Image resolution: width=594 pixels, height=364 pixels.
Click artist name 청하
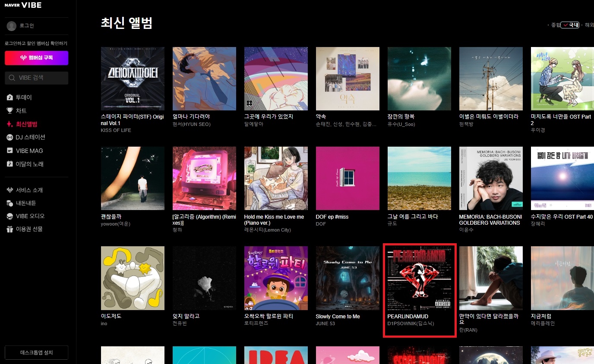pos(177,230)
